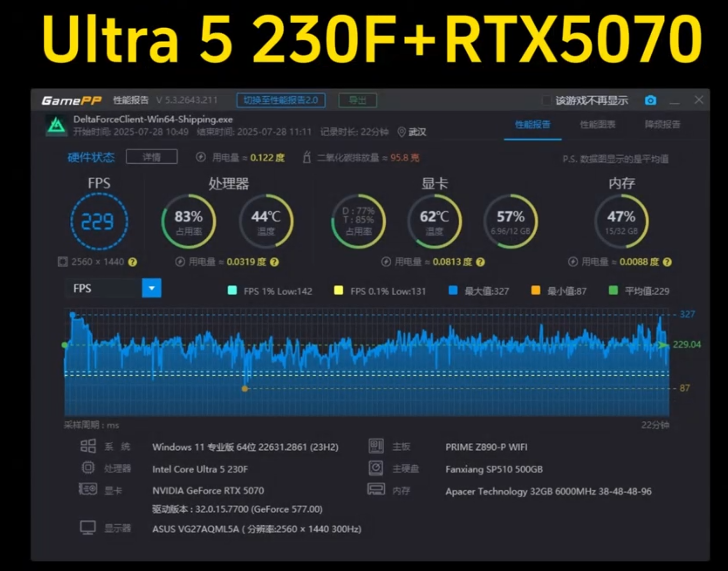The height and width of the screenshot is (571, 728).
Task: Click the orange minimum point on FPS chart
Action: click(245, 389)
